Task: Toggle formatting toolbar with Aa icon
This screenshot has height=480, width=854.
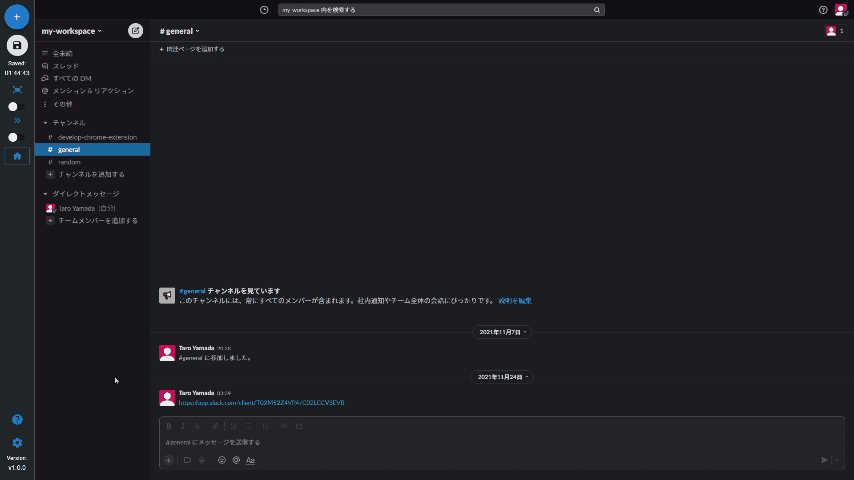Action: pyautogui.click(x=251, y=460)
